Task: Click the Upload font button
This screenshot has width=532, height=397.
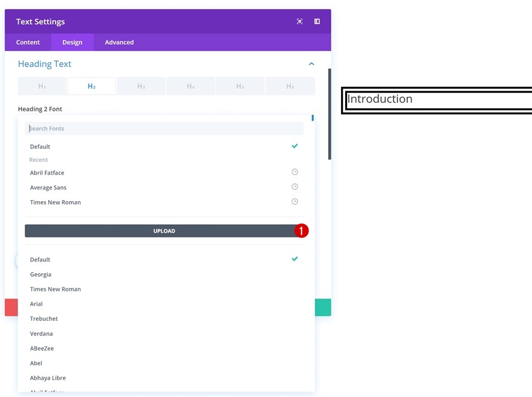Action: click(x=164, y=231)
